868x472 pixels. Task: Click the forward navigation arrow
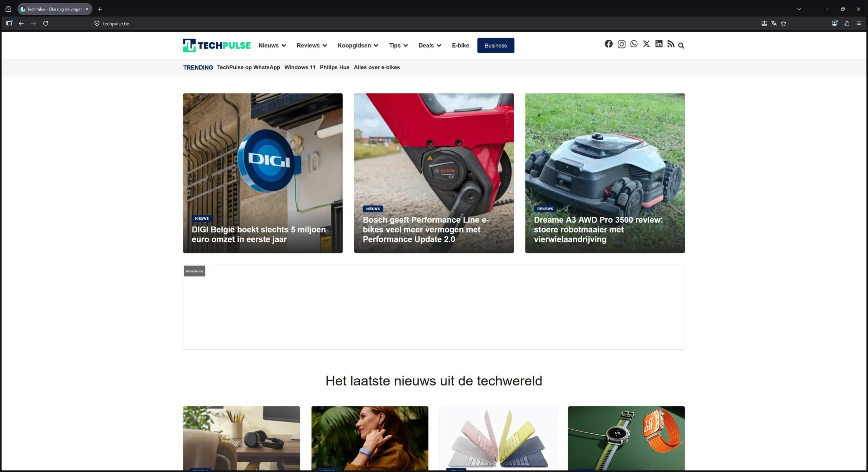pyautogui.click(x=33, y=23)
